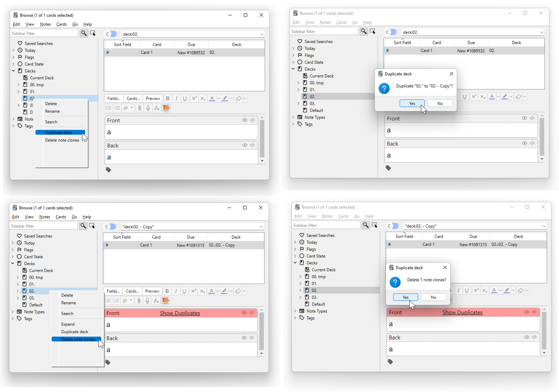Image resolution: width=559 pixels, height=392 pixels.
Task: Click superscript icon in bottom-left Browse window
Action: [x=193, y=291]
